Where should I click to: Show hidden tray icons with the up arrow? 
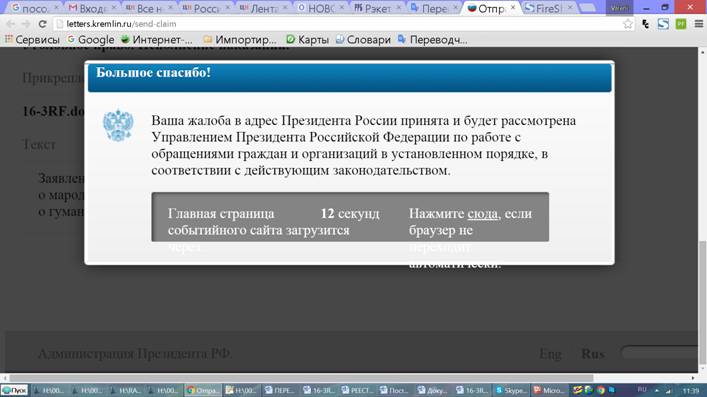(x=656, y=390)
